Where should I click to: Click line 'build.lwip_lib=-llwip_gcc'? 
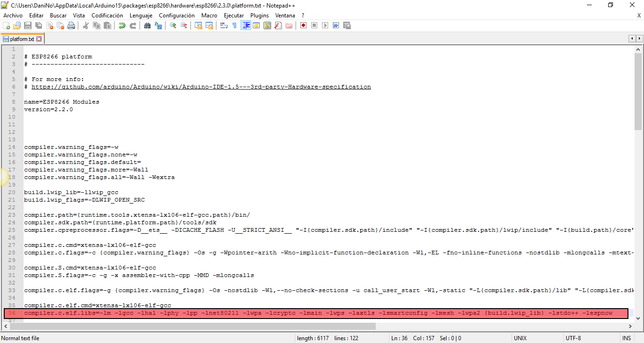(x=71, y=192)
